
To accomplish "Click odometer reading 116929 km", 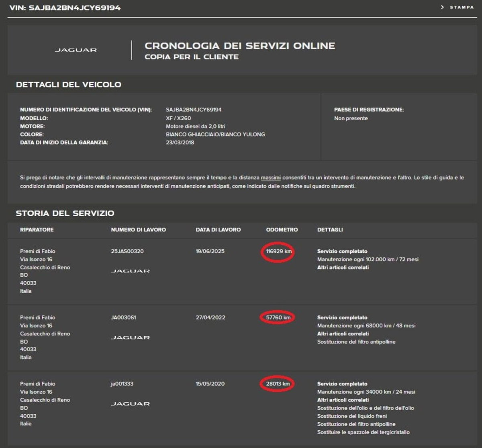I will [x=278, y=252].
